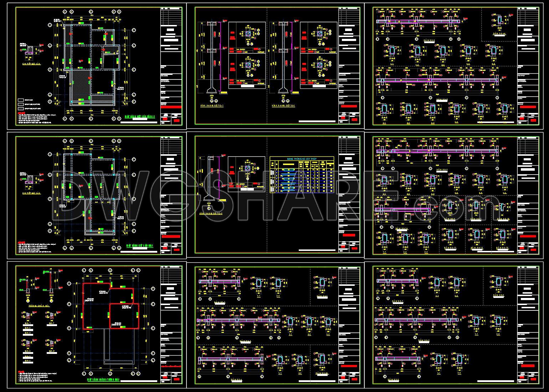Viewport: 549px width, 392px height.
Task: Click the first empty legend box in top-left sheet
Action: pos(21,100)
